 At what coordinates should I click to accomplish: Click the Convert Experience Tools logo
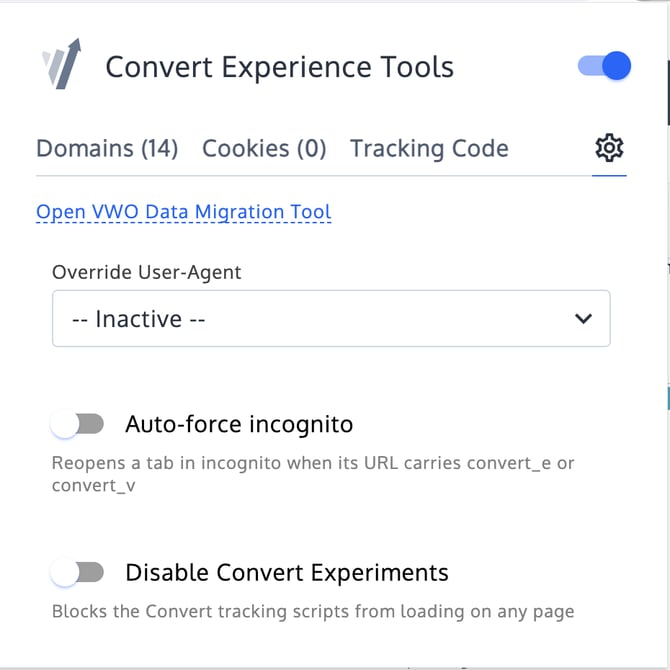(62, 64)
